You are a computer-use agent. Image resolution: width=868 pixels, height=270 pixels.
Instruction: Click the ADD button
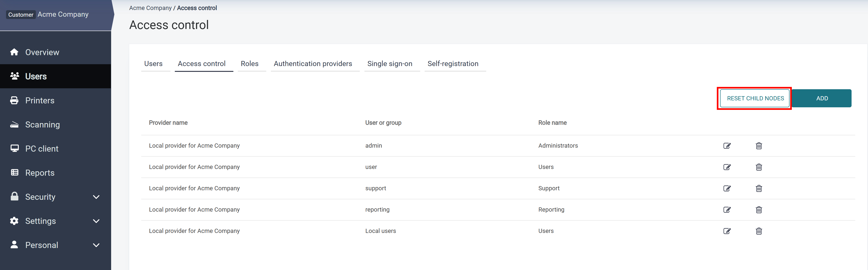click(x=821, y=98)
